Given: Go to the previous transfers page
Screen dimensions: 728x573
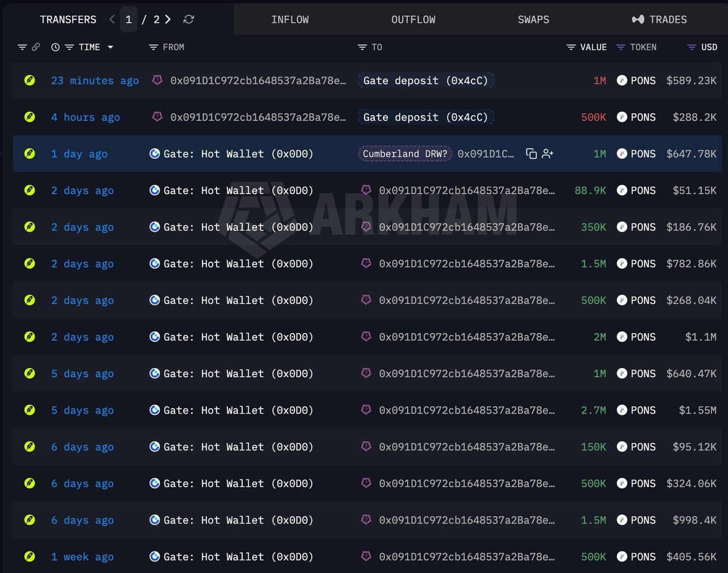Looking at the screenshot, I should tap(112, 19).
